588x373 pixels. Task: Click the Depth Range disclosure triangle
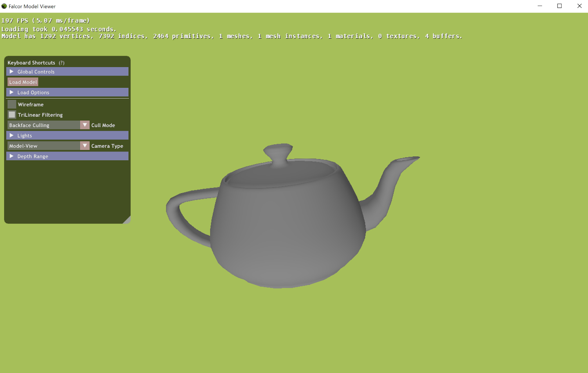[x=11, y=156]
